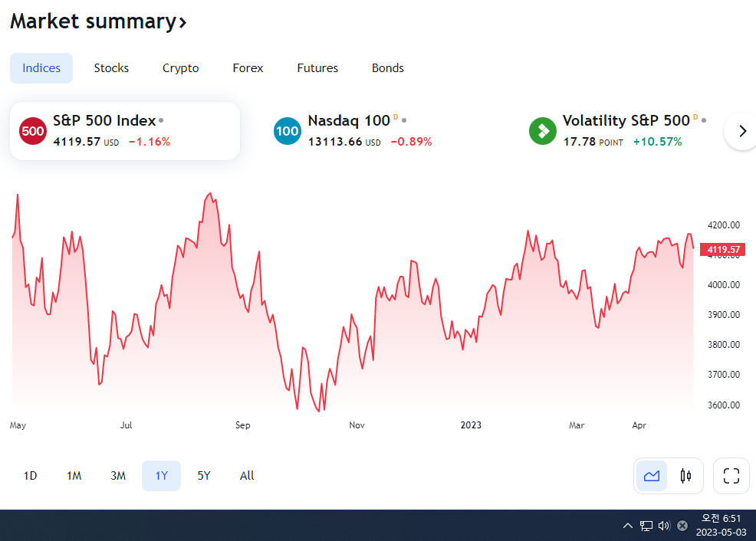Set chart range to 1Y
The width and height of the screenshot is (756, 541).
(162, 476)
